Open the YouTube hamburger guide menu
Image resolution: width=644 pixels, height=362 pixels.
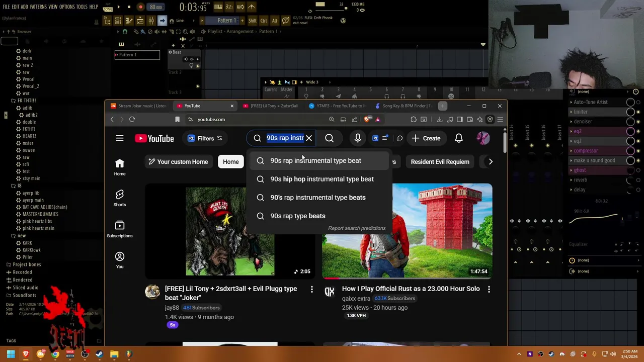pos(120,138)
